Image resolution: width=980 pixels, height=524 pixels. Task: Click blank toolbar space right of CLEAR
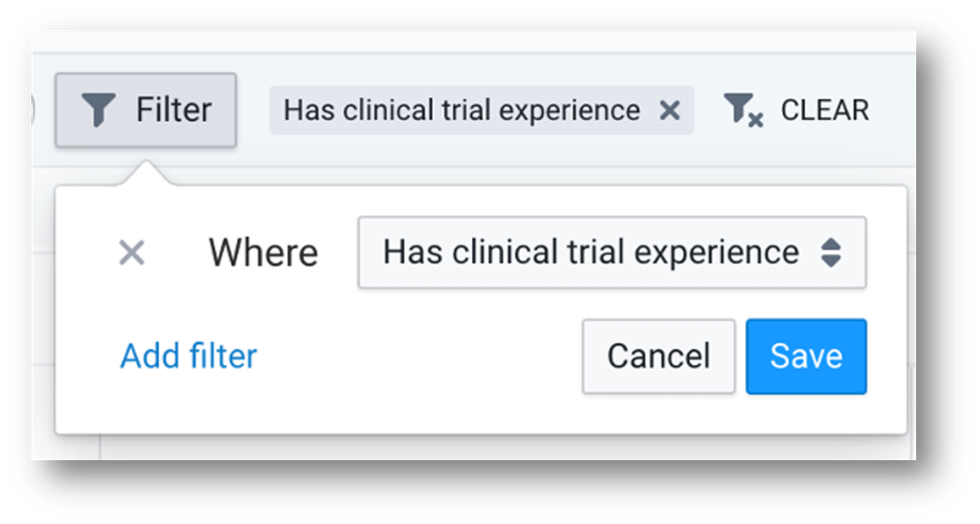[x=893, y=111]
